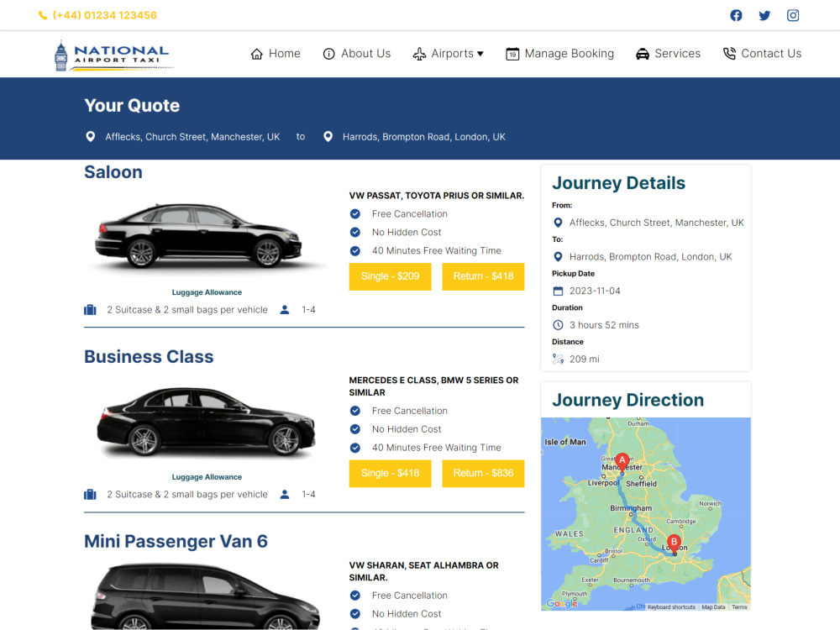840x630 pixels.
Task: Click the To location pin in Journey Details
Action: click(558, 256)
